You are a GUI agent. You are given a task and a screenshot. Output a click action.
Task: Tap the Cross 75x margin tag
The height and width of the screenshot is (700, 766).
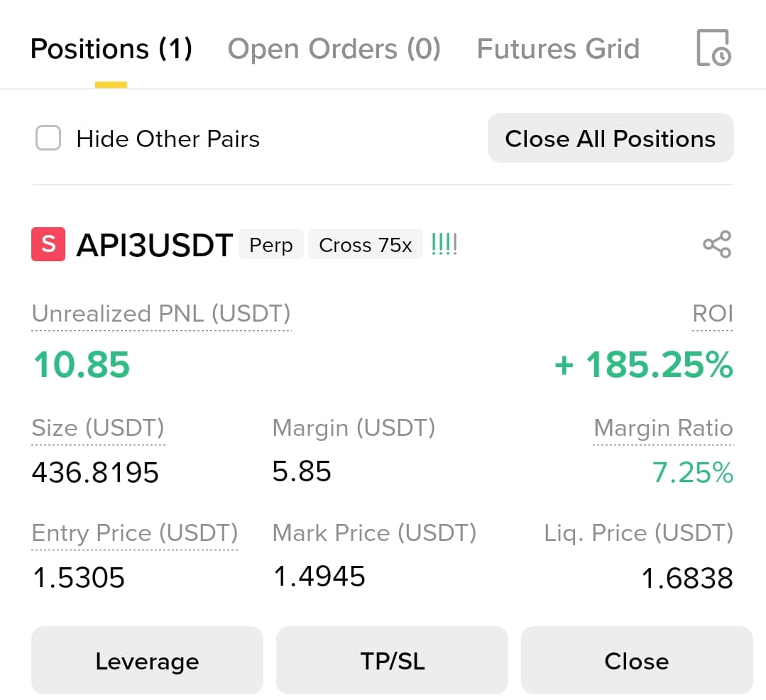coord(366,244)
